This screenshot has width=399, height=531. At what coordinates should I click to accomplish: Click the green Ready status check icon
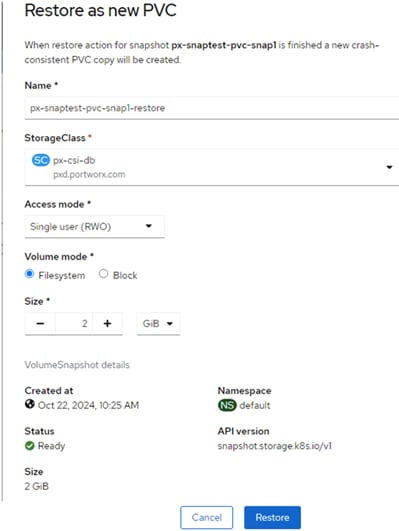point(29,446)
